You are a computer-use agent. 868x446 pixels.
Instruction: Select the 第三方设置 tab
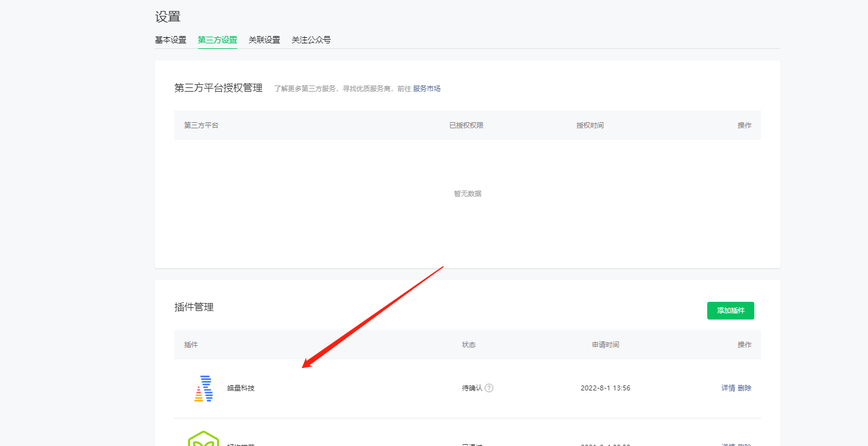click(217, 40)
